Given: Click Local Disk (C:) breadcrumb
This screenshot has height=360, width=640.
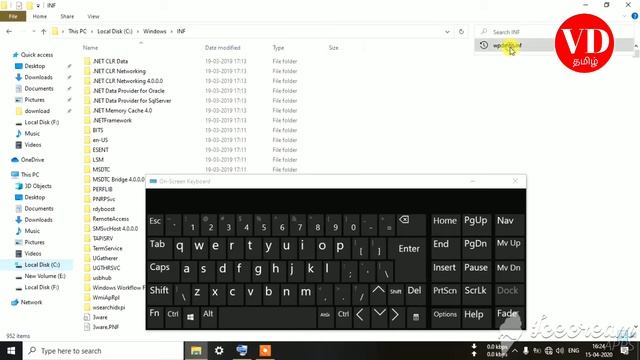Looking at the screenshot, I should tap(115, 31).
